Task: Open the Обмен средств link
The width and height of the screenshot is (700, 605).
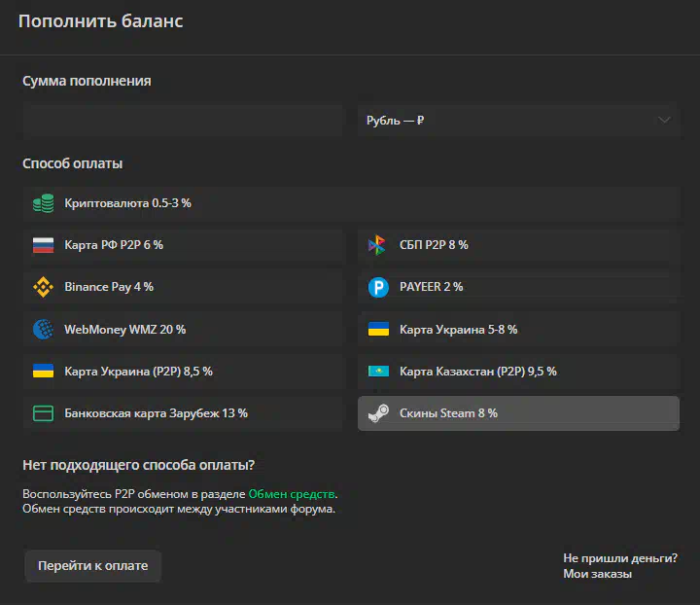Action: [292, 494]
